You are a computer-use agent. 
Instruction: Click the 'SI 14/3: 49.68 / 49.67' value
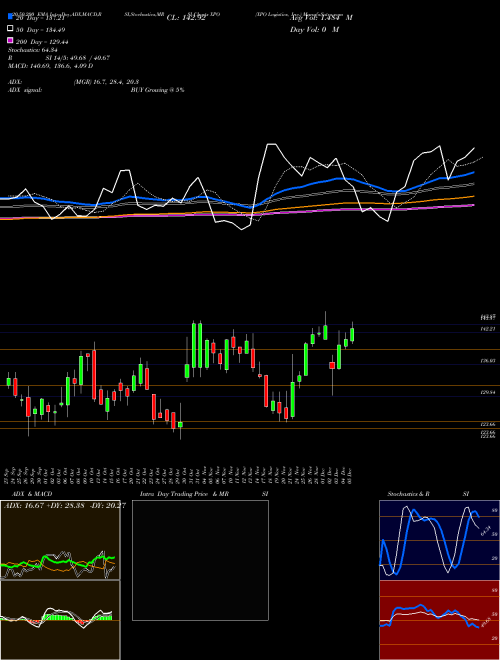click(78, 58)
